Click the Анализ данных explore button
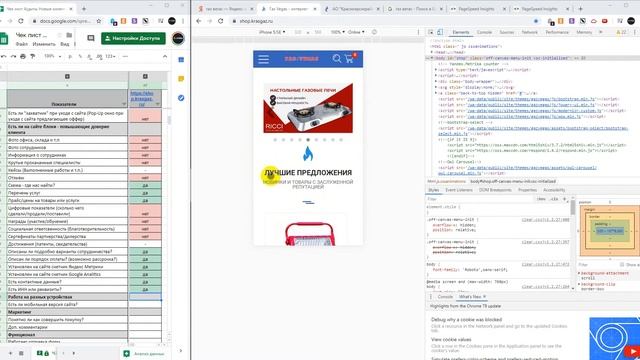The width and height of the screenshot is (640, 360). (144, 353)
